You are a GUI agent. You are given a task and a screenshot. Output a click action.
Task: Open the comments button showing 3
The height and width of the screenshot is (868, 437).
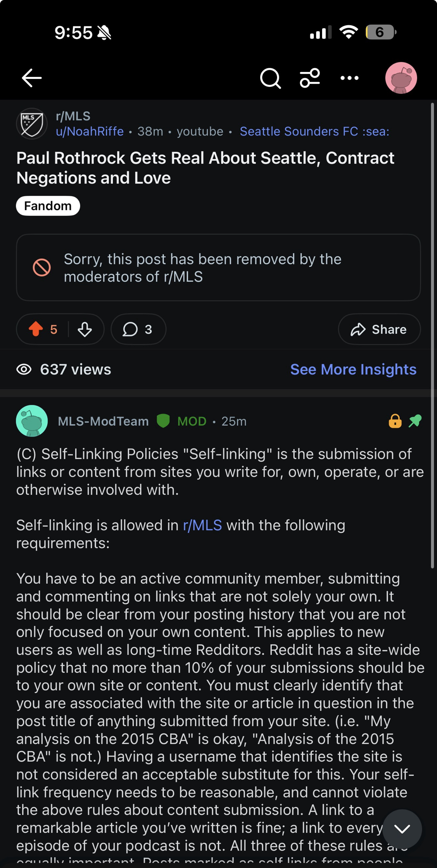pyautogui.click(x=138, y=329)
